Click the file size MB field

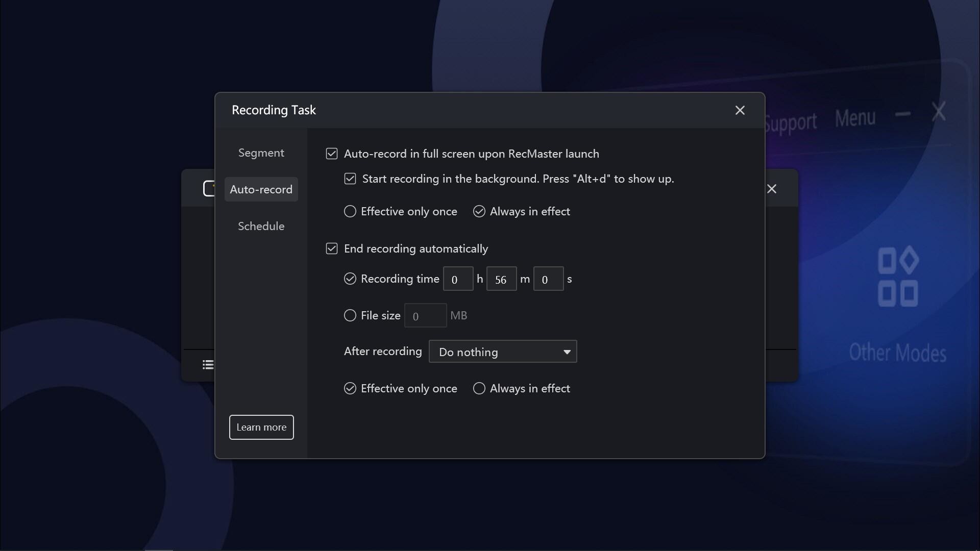(x=425, y=315)
